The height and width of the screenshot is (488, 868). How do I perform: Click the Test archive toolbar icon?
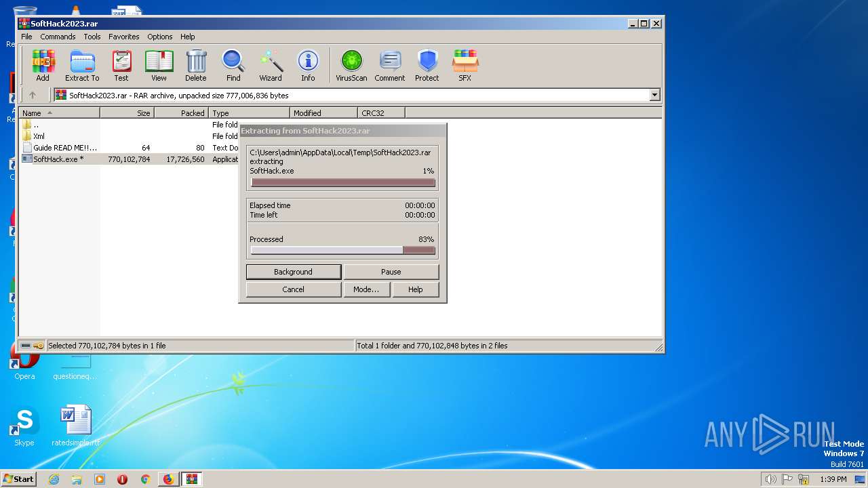(121, 66)
